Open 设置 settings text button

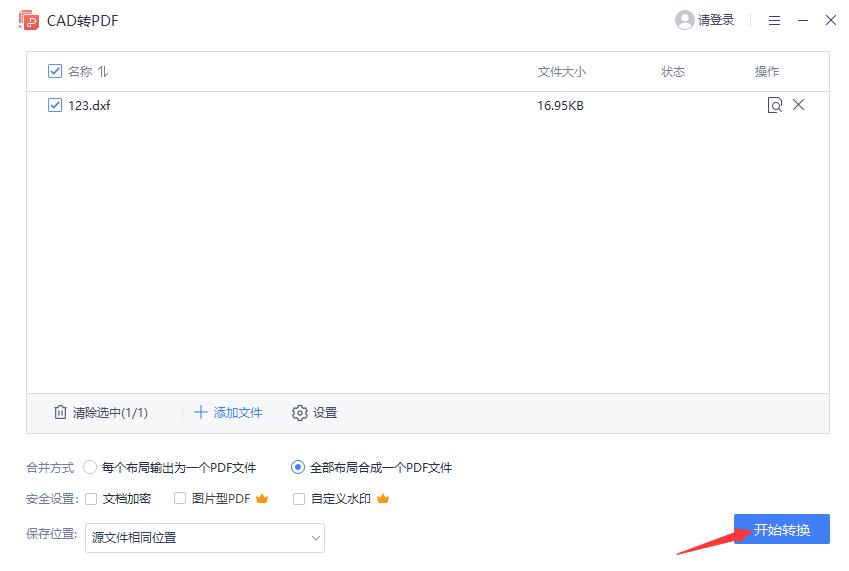tap(325, 413)
